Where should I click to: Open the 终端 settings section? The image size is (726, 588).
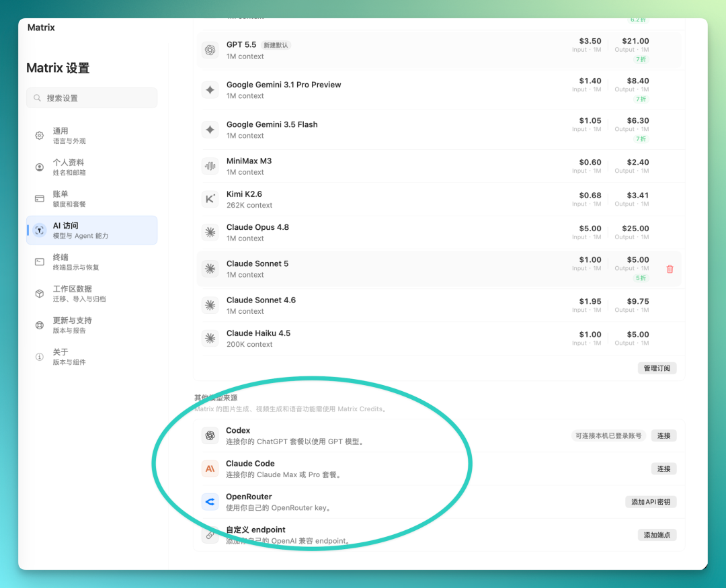pos(91,261)
